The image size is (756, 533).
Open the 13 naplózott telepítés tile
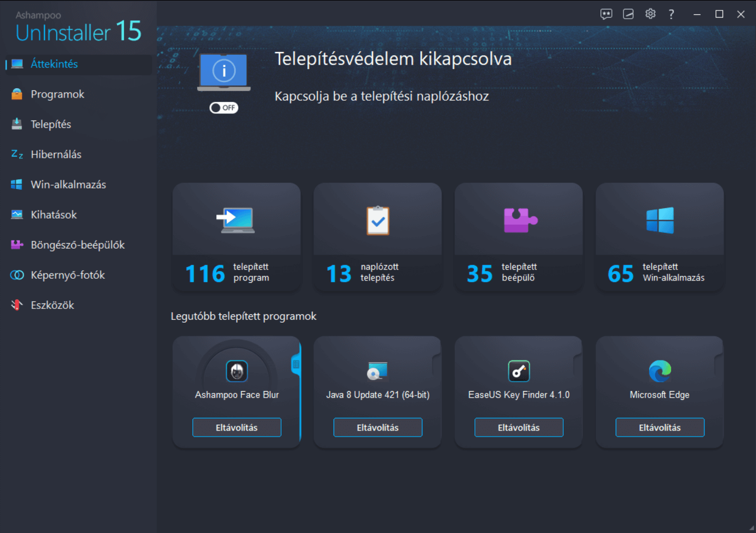(377, 237)
